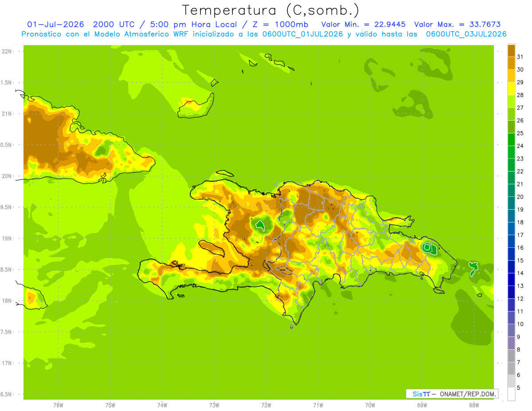Click the legend scale value 28
This screenshot has height=411, width=532.
[520, 95]
